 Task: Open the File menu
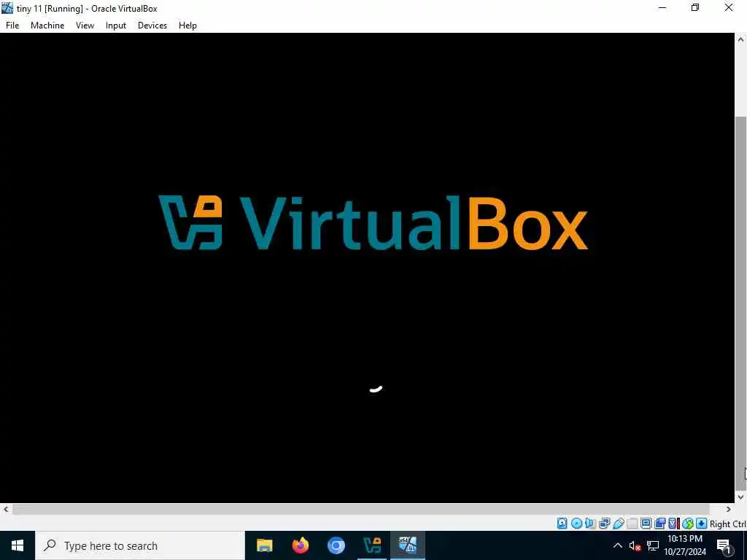(12, 26)
